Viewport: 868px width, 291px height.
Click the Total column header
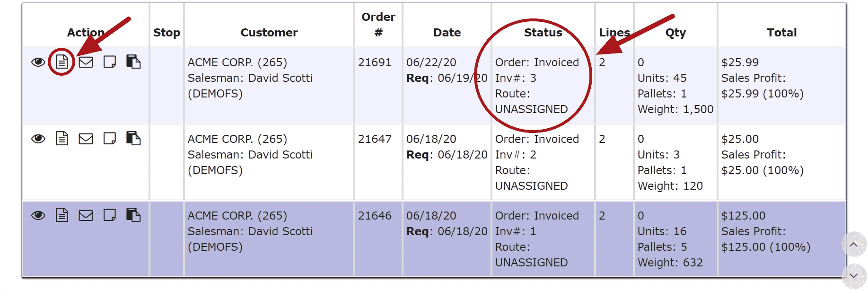782,33
